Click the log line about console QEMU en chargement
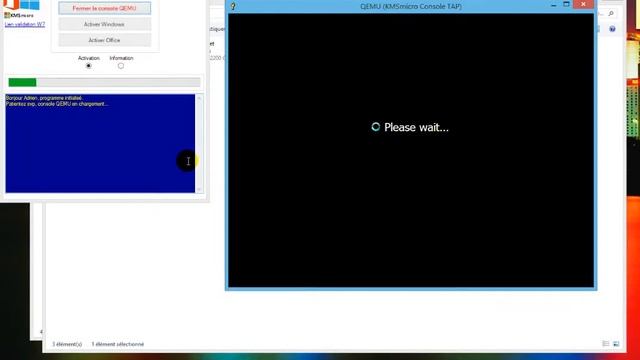640x360 pixels. tap(57, 104)
